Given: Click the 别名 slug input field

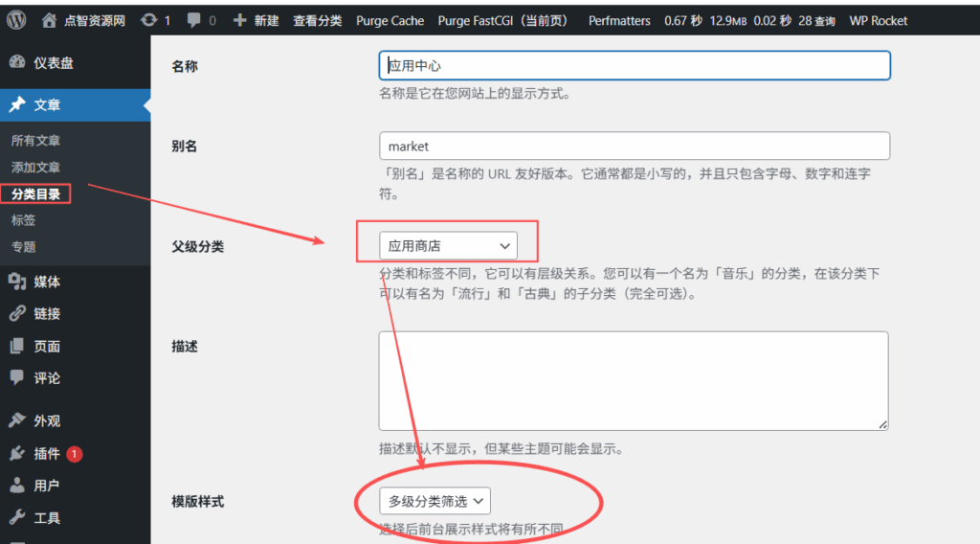Looking at the screenshot, I should (635, 147).
